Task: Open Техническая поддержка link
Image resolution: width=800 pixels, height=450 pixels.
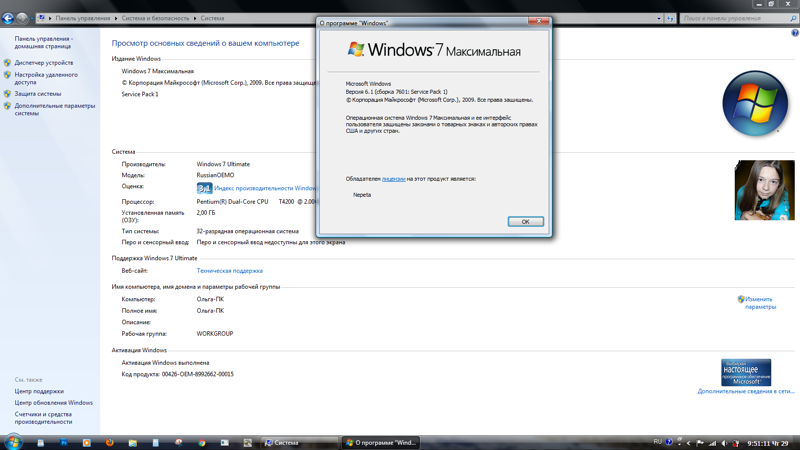Action: point(230,271)
